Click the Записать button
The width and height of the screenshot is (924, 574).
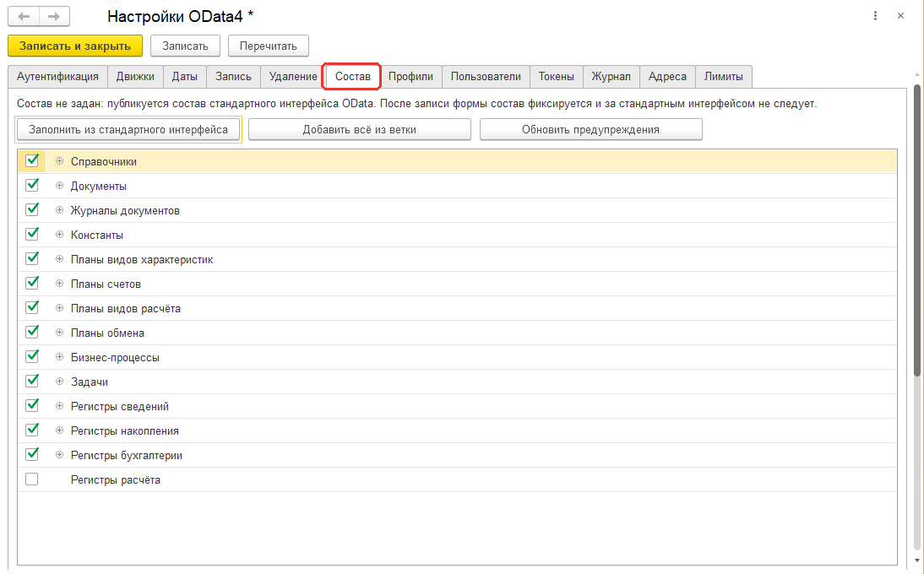[185, 46]
